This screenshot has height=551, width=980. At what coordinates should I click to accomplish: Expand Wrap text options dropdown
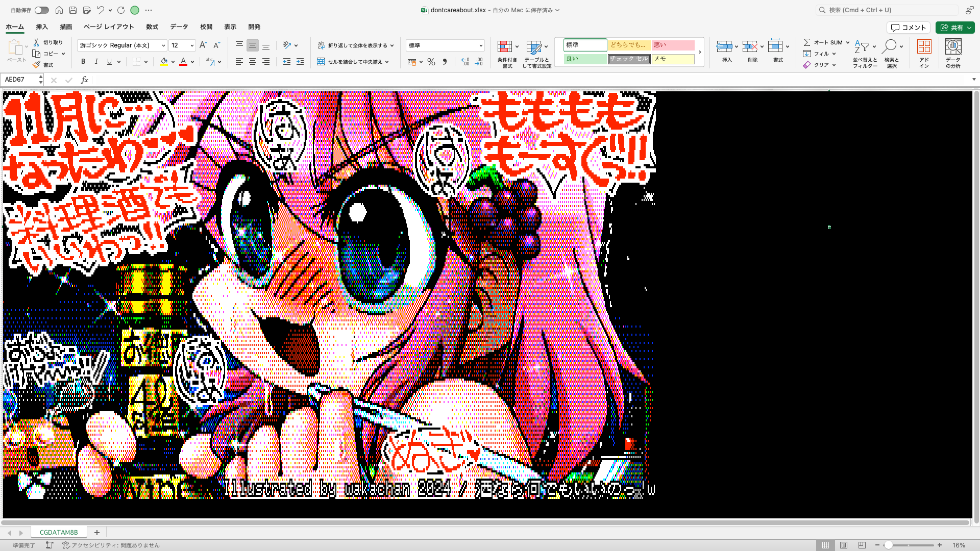pos(392,46)
